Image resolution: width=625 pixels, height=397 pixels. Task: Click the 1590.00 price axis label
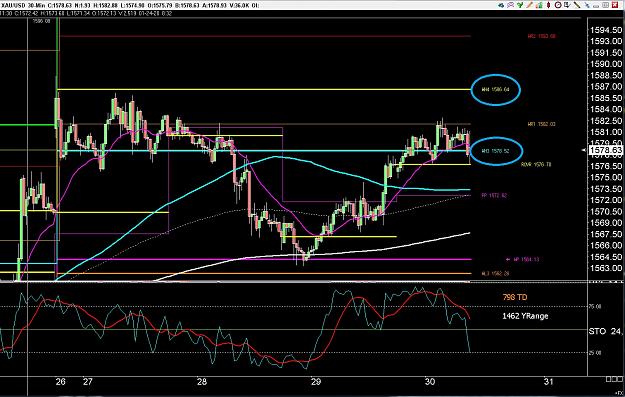[606, 64]
